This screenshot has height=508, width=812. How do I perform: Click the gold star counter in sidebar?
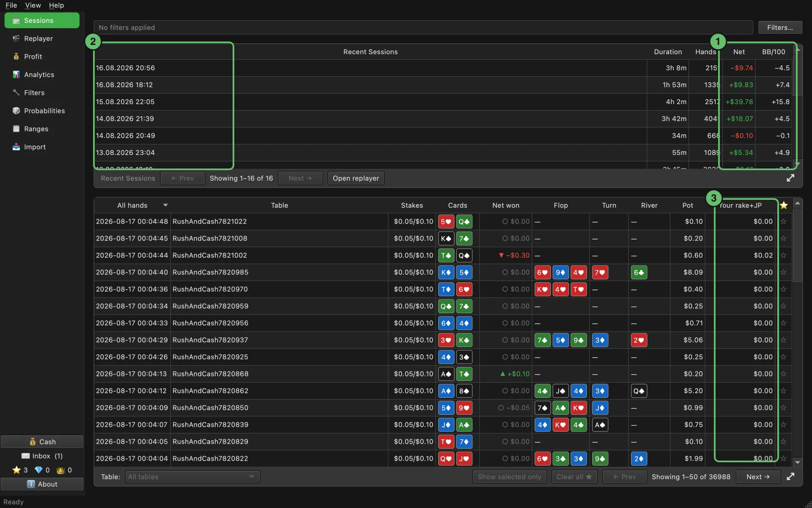point(20,470)
